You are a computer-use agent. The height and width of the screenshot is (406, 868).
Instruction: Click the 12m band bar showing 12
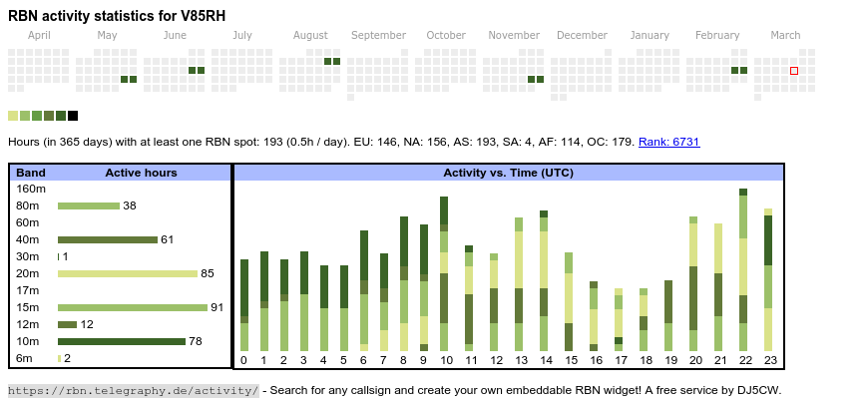(67, 324)
